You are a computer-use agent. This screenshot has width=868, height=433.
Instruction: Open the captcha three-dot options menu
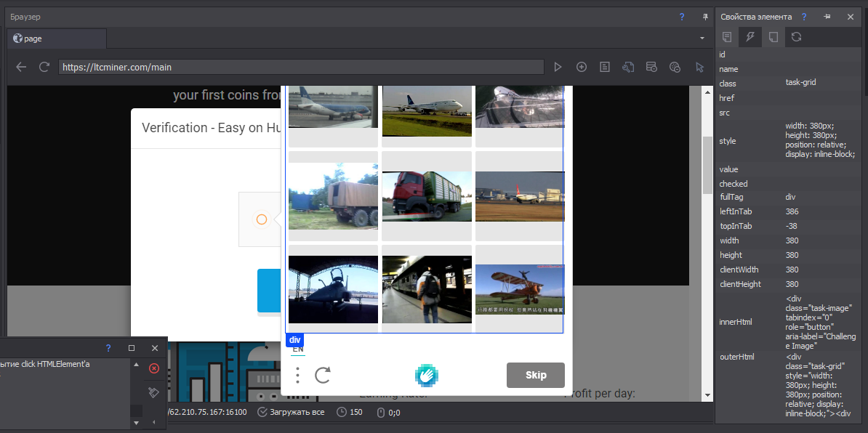coord(297,375)
